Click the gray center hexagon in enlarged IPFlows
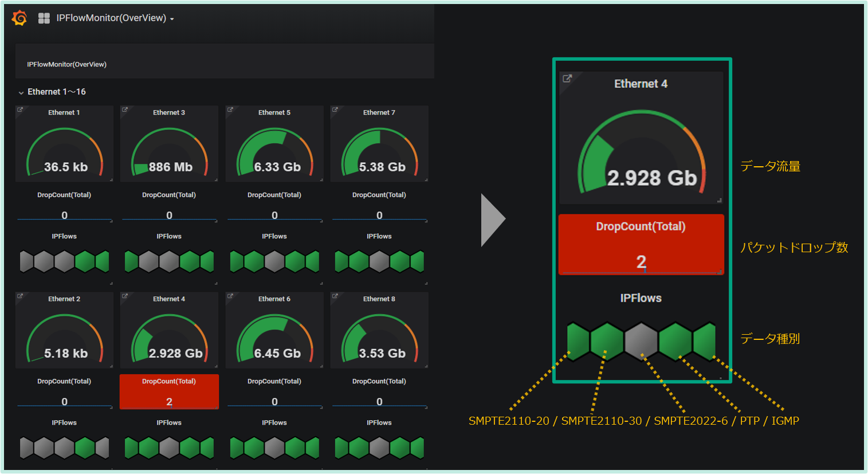Screen dimensions: 868x474 coord(641,340)
